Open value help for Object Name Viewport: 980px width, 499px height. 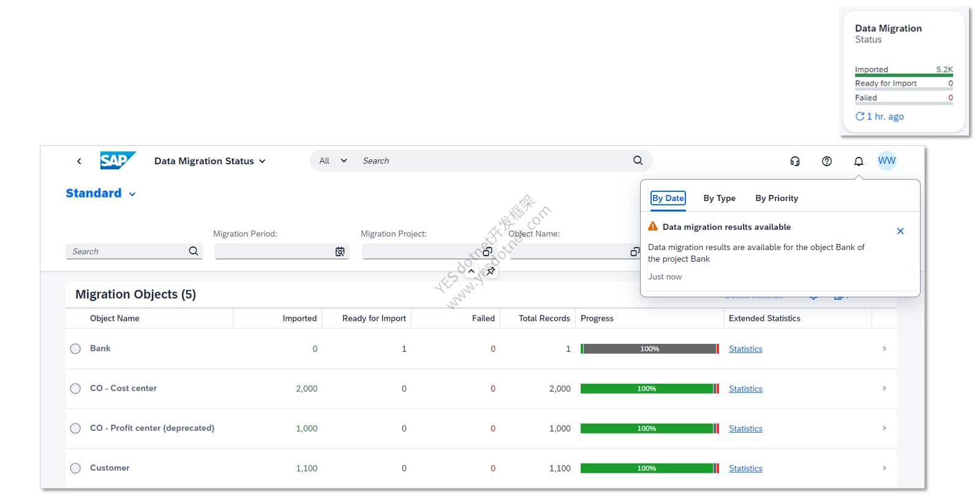coord(635,251)
